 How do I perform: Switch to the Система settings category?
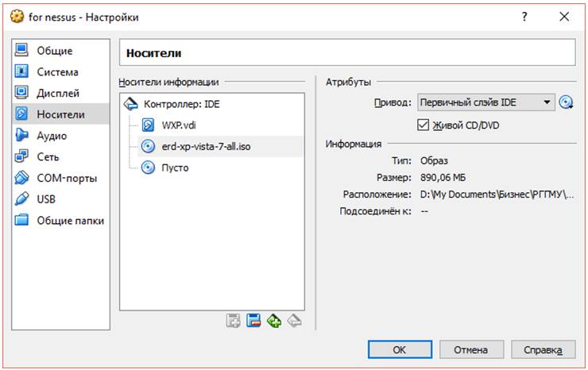(x=57, y=71)
